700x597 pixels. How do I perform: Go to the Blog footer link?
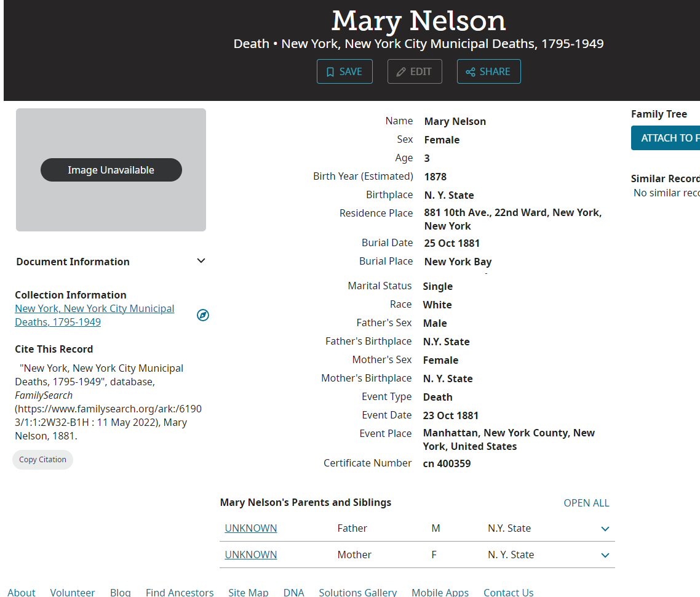pos(121,592)
